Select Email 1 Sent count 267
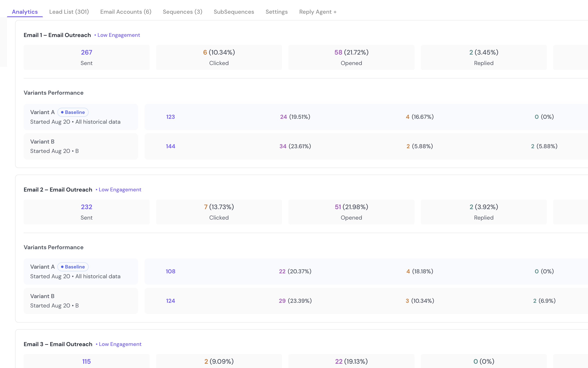This screenshot has height=368, width=588. (87, 52)
